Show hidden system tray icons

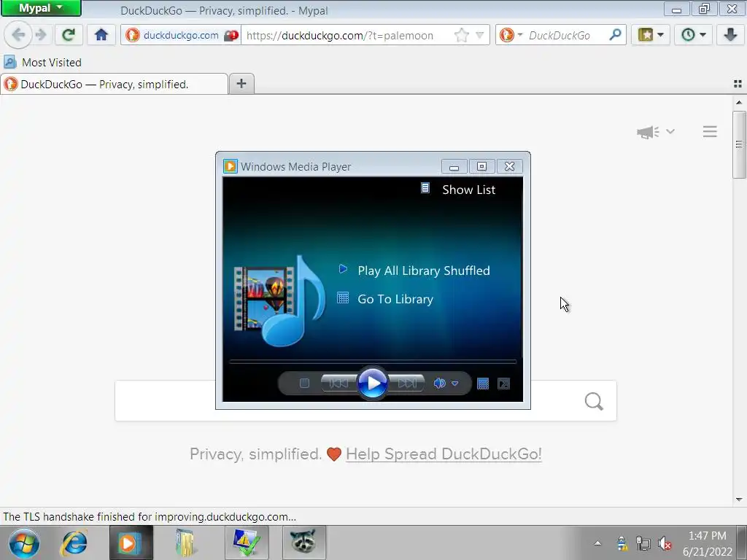pyautogui.click(x=597, y=542)
